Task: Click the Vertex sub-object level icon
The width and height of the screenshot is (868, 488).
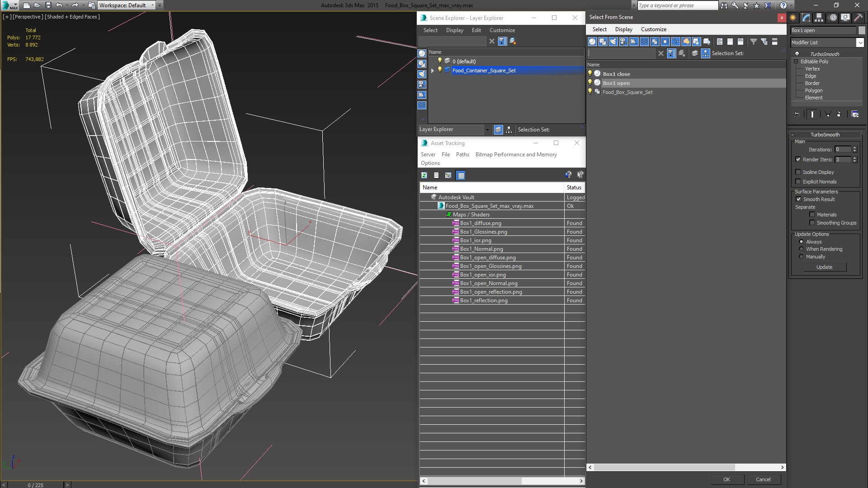Action: [812, 69]
